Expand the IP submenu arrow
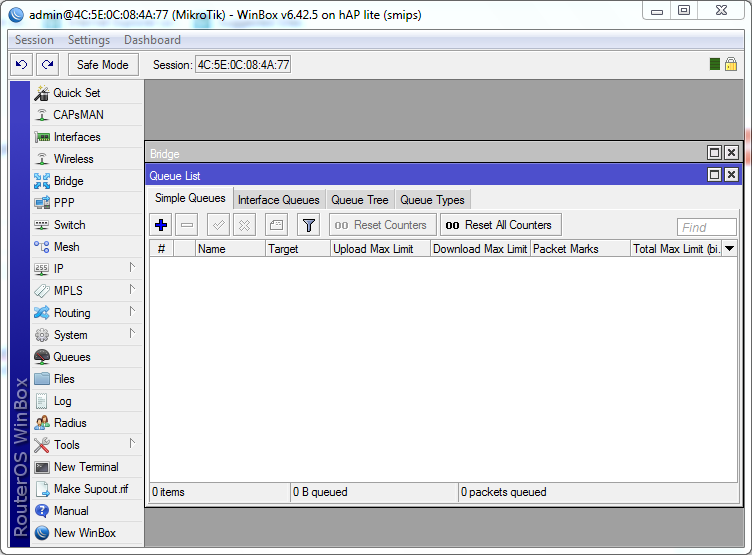The width and height of the screenshot is (752, 555). 132,267
